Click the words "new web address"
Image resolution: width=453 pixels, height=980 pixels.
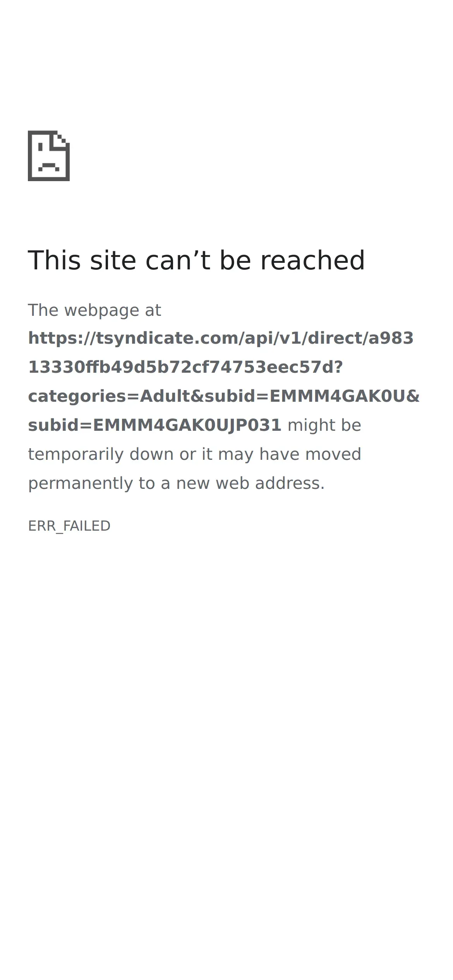pyautogui.click(x=251, y=483)
